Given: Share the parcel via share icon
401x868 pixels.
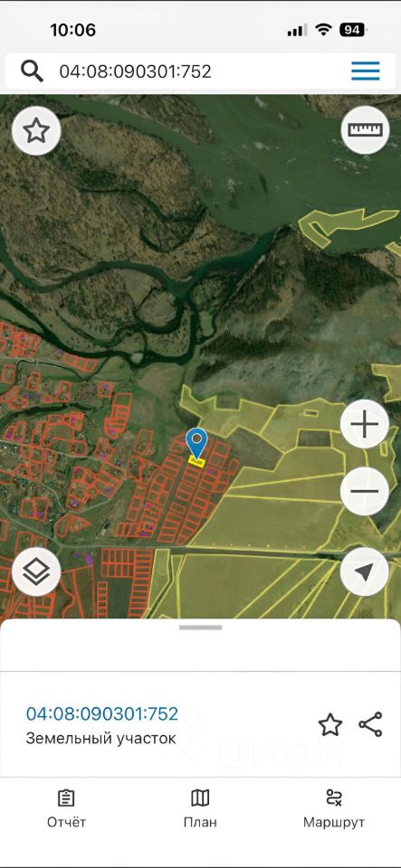Looking at the screenshot, I should [370, 724].
